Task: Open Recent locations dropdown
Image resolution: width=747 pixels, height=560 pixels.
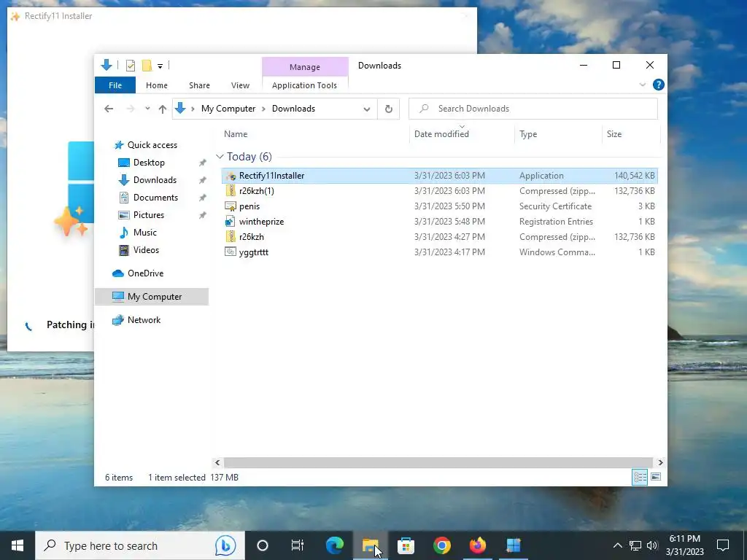Action: click(147, 109)
